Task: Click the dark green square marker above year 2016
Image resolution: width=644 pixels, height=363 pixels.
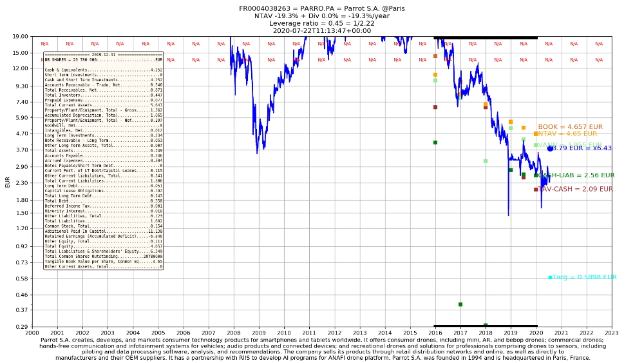Action: click(435, 142)
